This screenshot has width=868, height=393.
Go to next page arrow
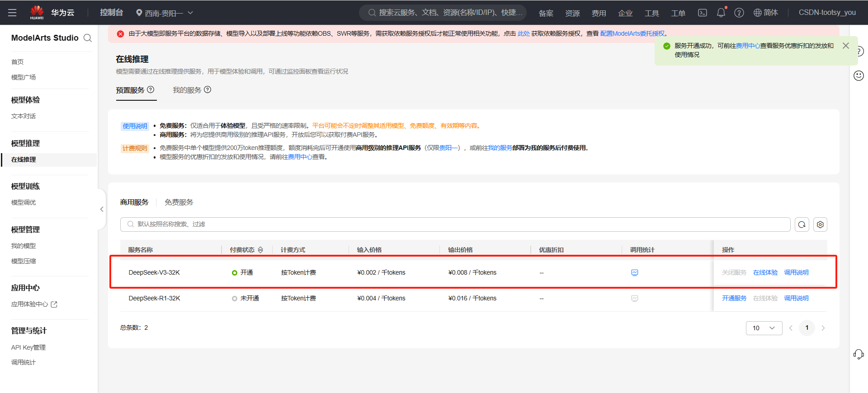point(823,328)
